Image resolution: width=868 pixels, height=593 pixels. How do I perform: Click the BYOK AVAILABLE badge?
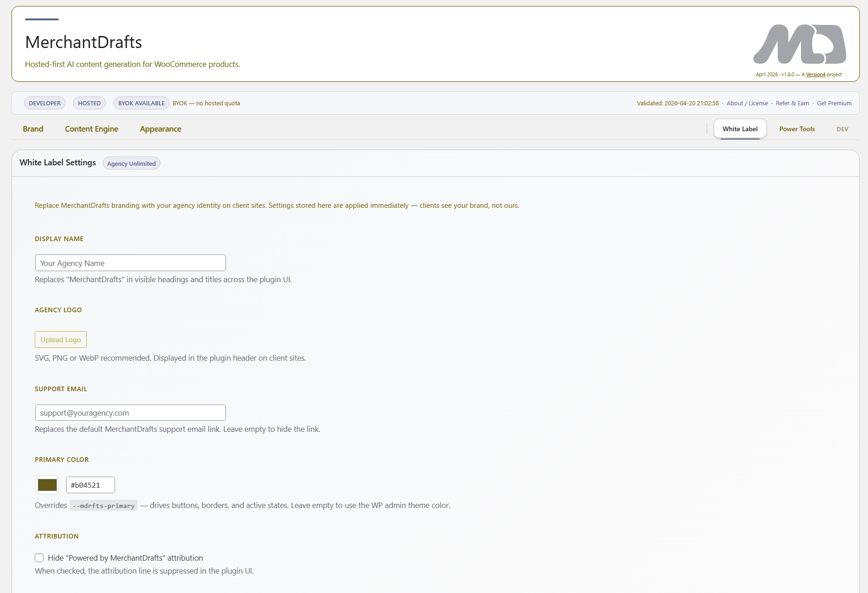click(141, 103)
